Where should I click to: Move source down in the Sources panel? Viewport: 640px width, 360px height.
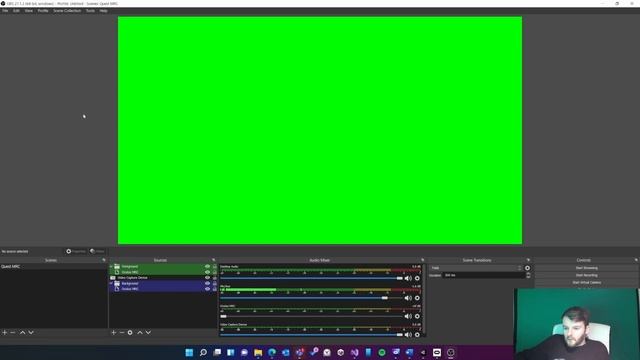(148, 333)
